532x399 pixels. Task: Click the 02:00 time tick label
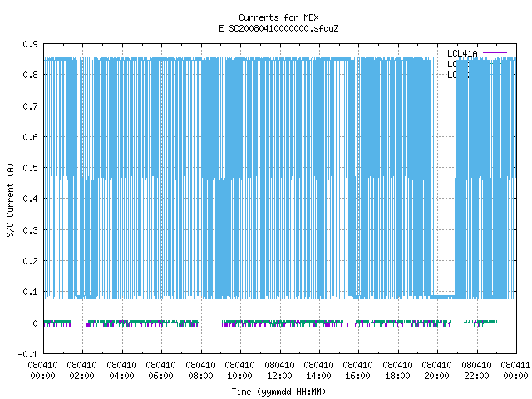click(81, 376)
